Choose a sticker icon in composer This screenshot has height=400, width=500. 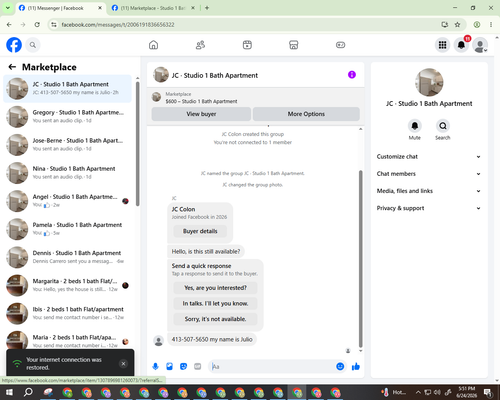[183, 367]
